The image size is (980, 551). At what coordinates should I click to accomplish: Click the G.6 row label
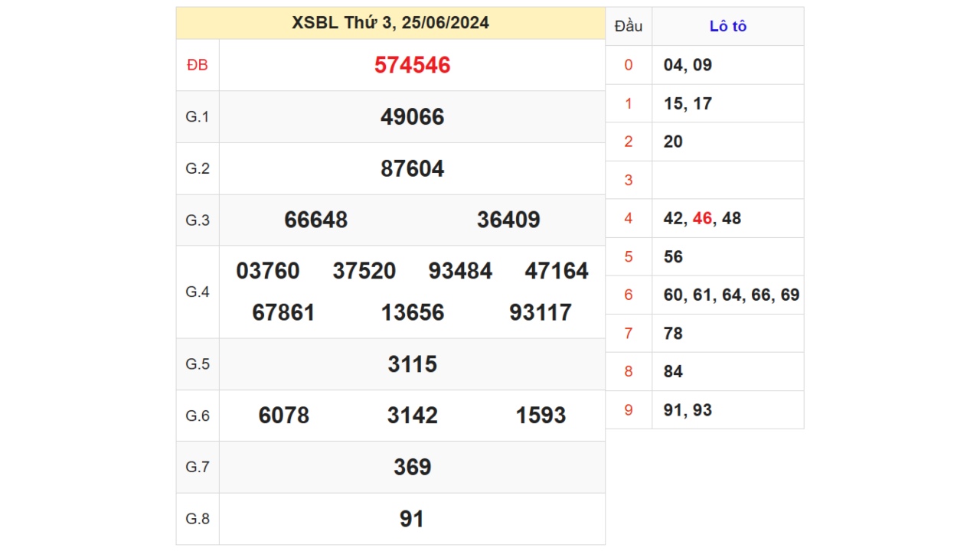click(198, 415)
